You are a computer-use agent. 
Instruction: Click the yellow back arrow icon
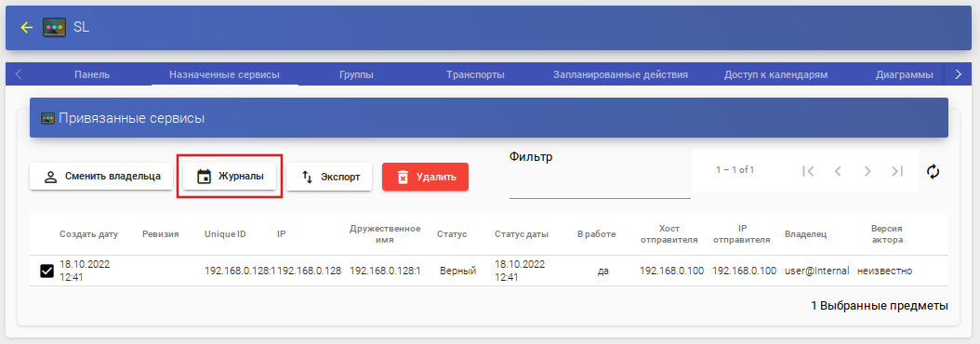26,28
